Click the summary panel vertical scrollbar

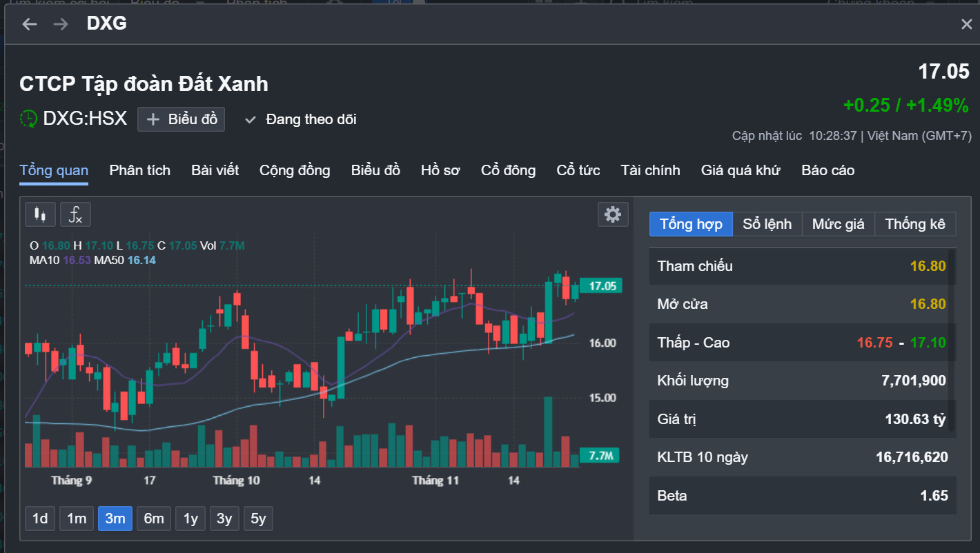click(x=952, y=345)
